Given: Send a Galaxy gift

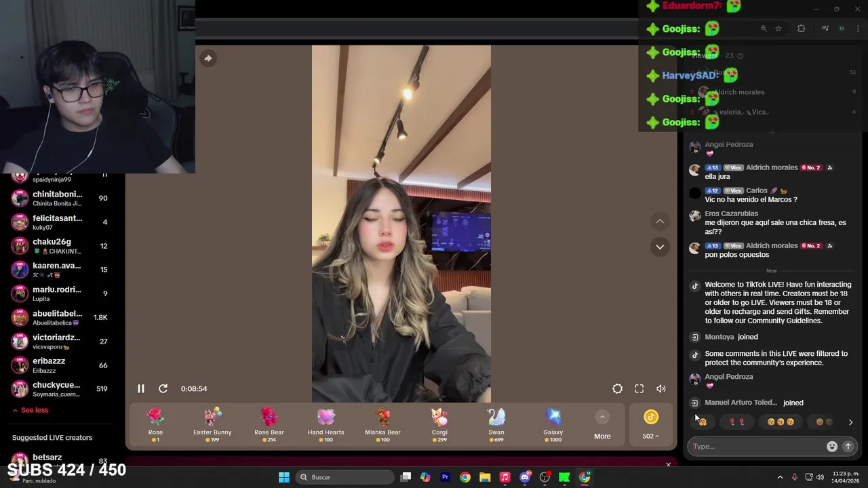Looking at the screenshot, I should tap(553, 425).
